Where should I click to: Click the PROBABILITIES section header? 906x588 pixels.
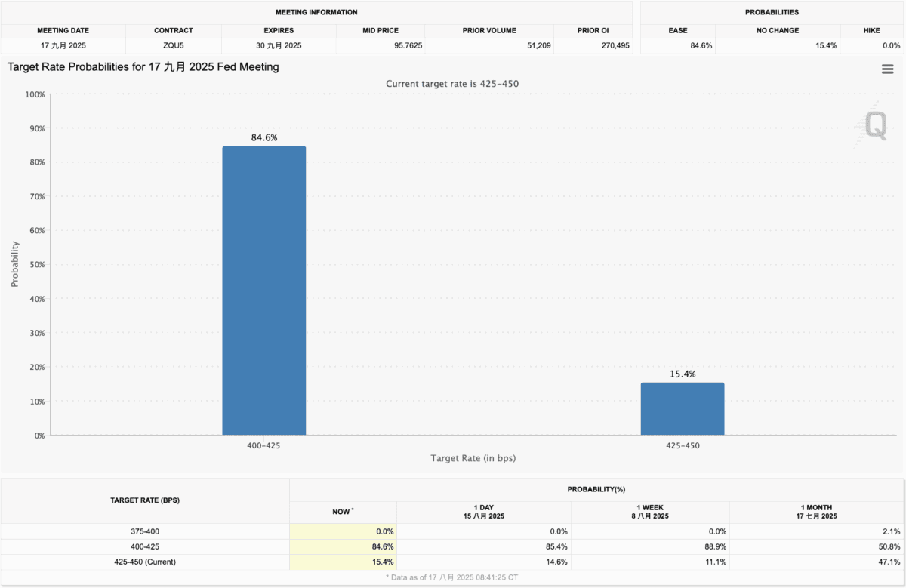coord(772,12)
